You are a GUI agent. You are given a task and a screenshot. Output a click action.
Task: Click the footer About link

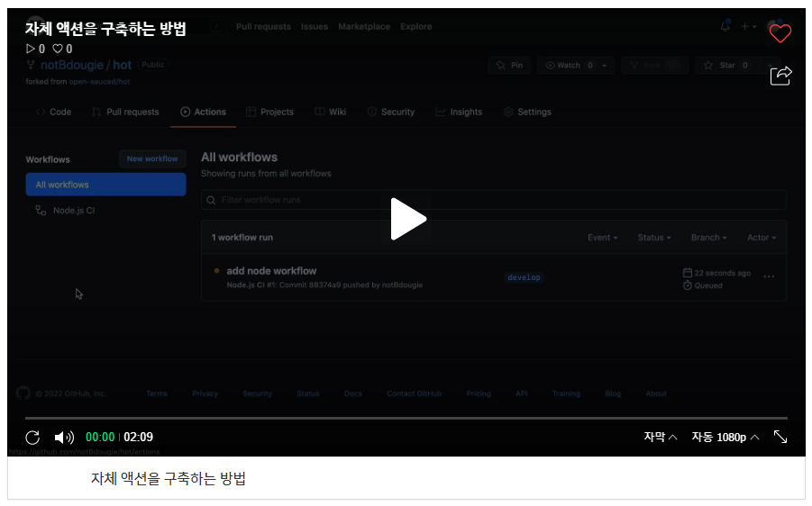(x=656, y=393)
